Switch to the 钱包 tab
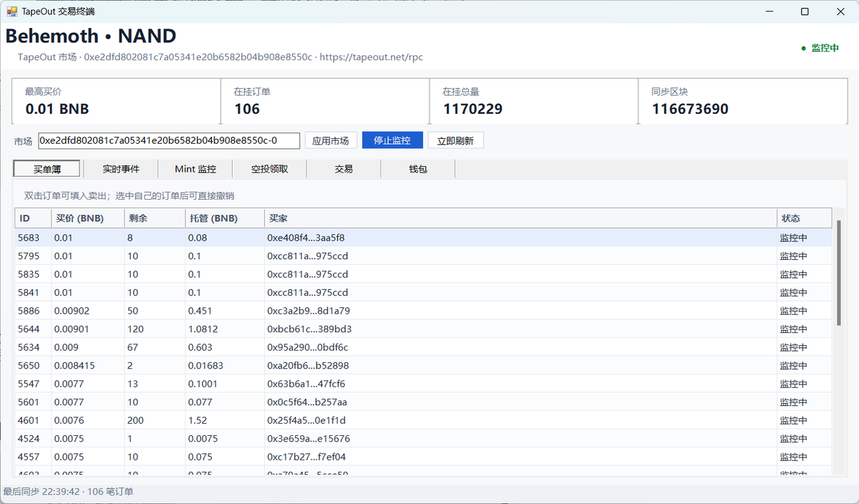Viewport: 859px width, 504px height. tap(418, 169)
